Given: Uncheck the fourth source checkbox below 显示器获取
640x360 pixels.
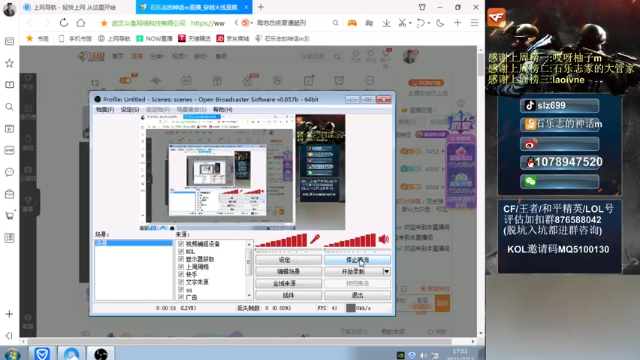Looking at the screenshot, I should tap(181, 267).
